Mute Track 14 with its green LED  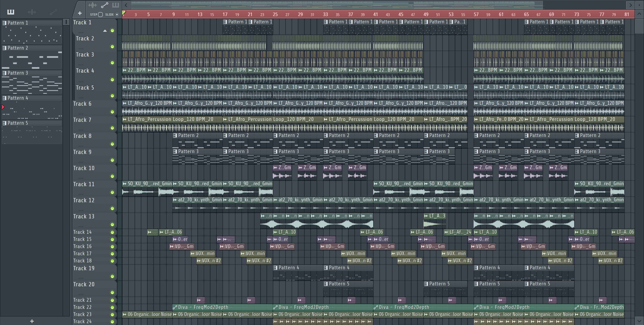(x=112, y=232)
